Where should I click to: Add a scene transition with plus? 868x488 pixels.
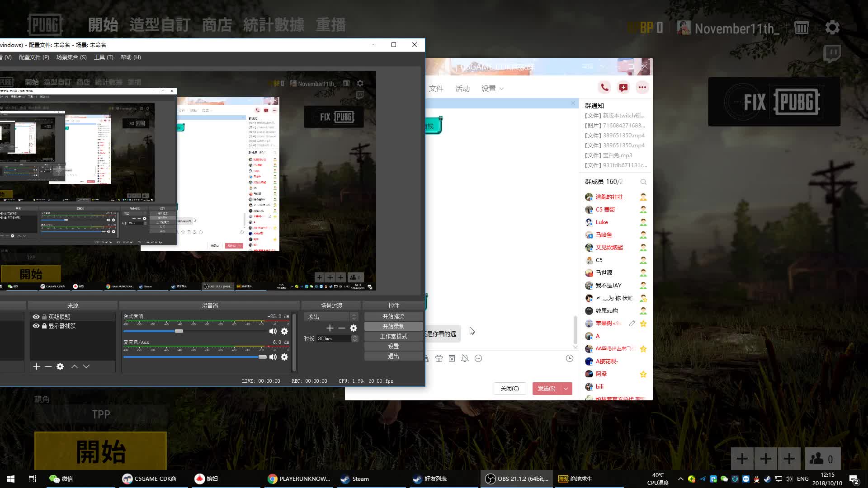(330, 328)
